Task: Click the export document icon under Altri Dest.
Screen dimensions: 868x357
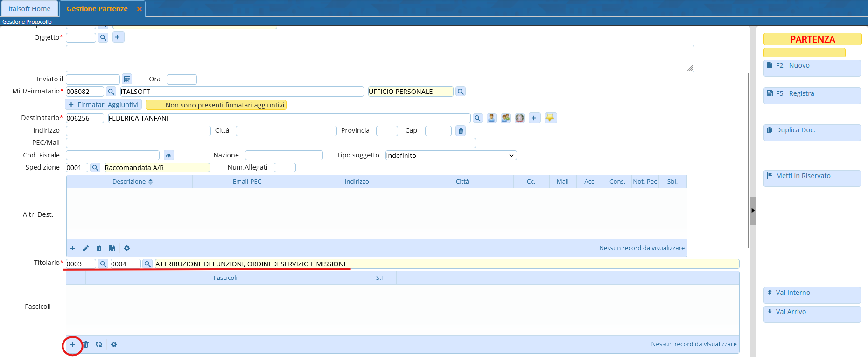Action: pyautogui.click(x=112, y=249)
